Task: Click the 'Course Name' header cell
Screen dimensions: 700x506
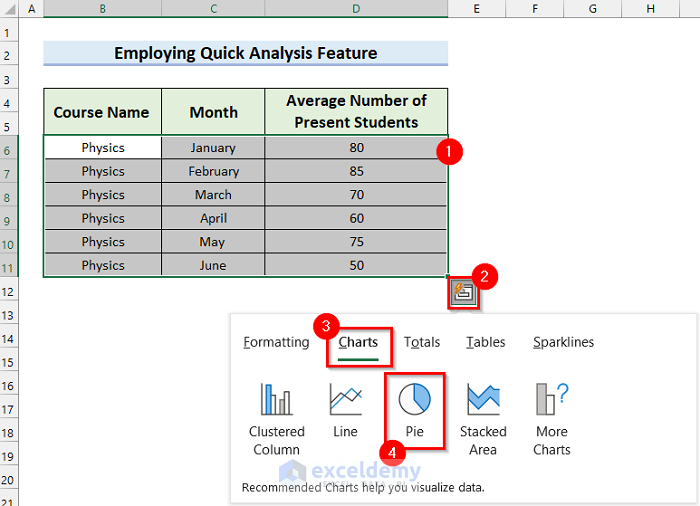Action: point(102,112)
